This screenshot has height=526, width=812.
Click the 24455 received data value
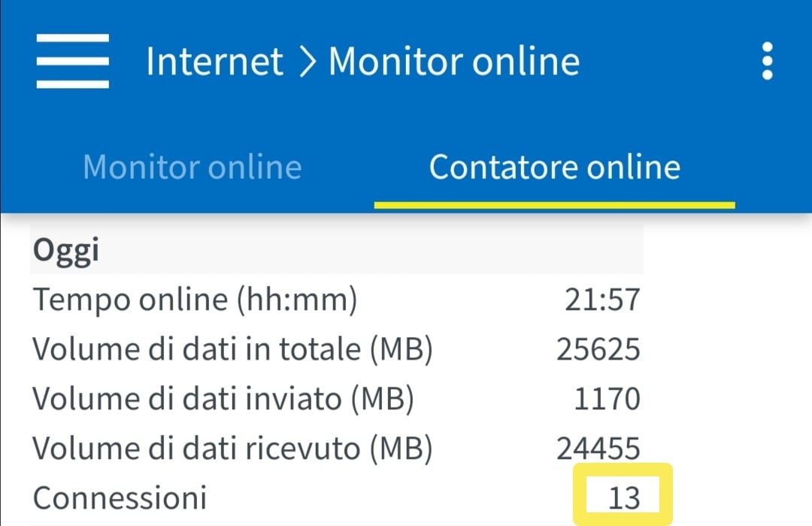(x=598, y=448)
